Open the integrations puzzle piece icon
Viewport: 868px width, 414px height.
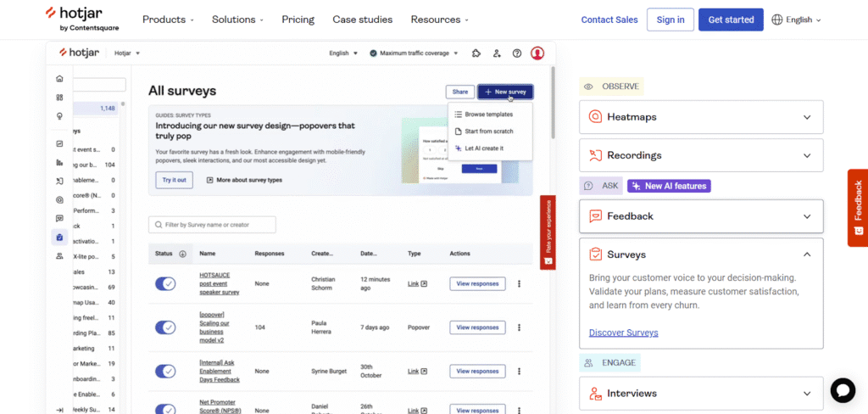tap(476, 53)
